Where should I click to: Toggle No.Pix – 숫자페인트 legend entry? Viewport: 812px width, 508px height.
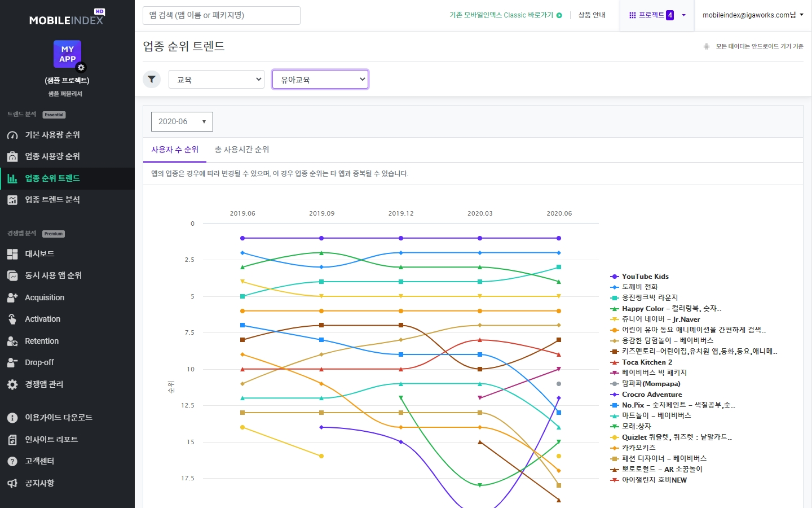click(x=673, y=405)
